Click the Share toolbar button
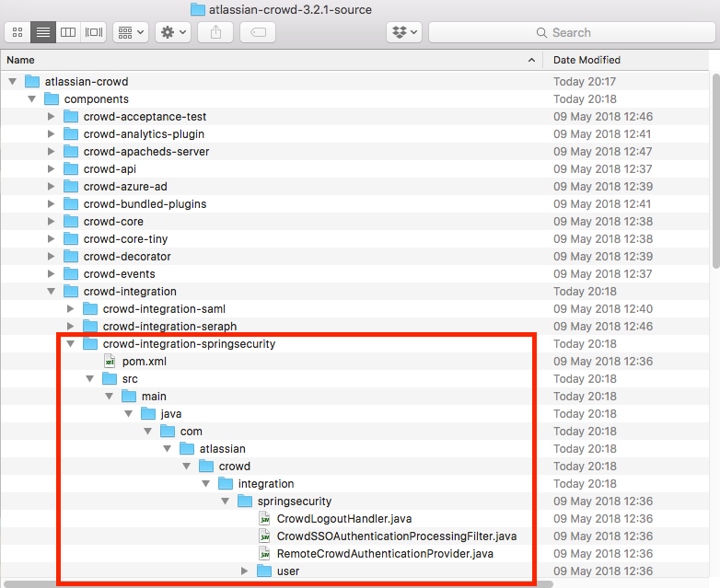This screenshot has height=588, width=720. [215, 32]
